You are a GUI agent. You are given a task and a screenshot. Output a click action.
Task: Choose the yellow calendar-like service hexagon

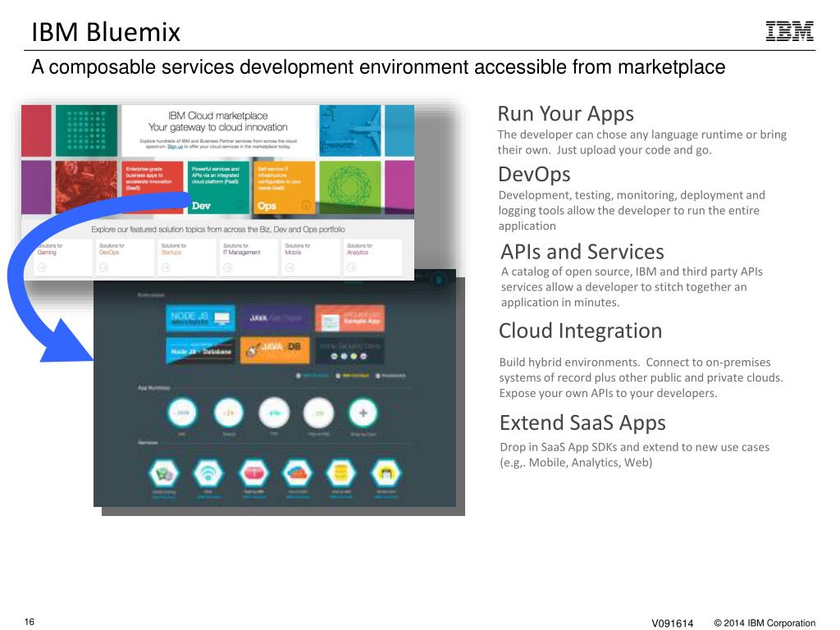click(386, 473)
